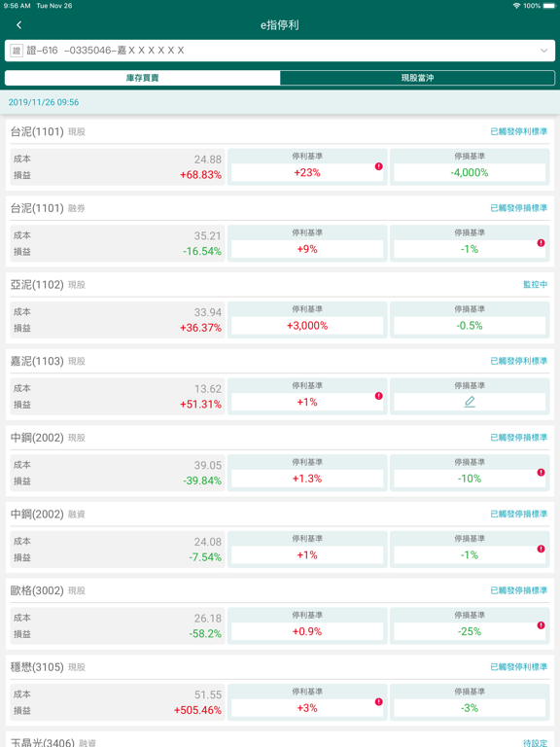The image size is (560, 747).
Task: Tap the edit pencil in 嘉泥 停損基準
Action: click(470, 402)
